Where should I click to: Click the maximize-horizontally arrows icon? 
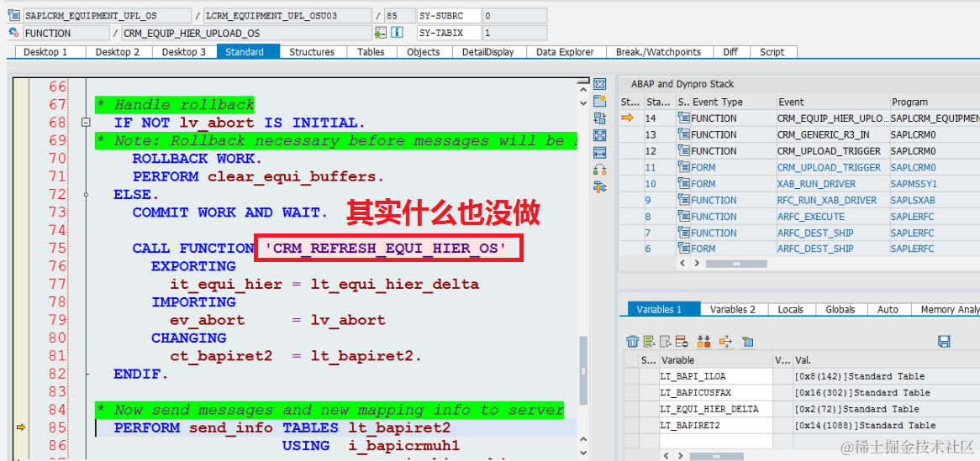click(x=600, y=152)
